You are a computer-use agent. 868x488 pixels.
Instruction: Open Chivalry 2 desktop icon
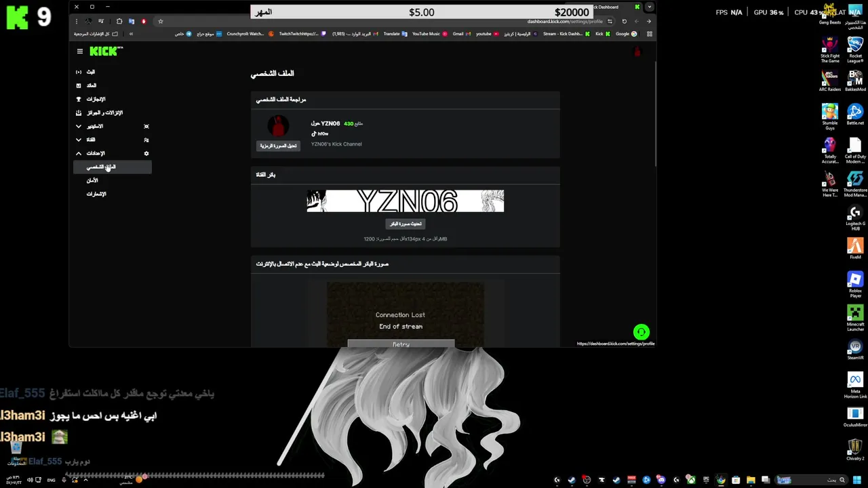[855, 449]
